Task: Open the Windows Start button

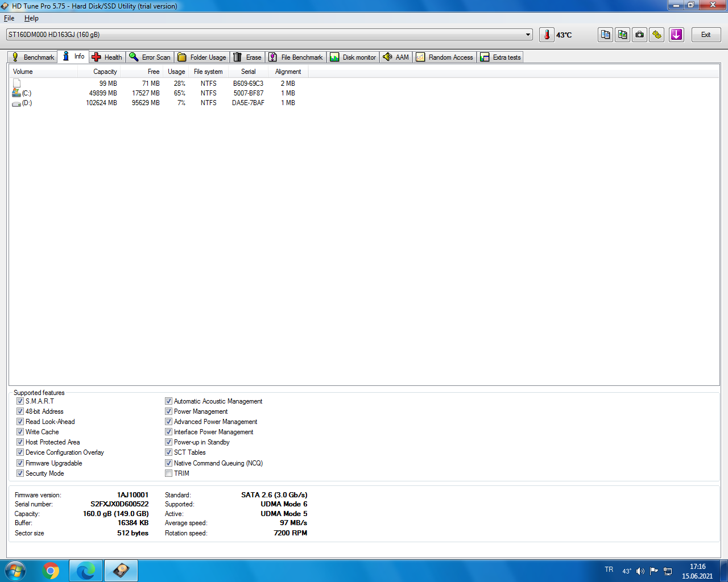Action: (15, 571)
